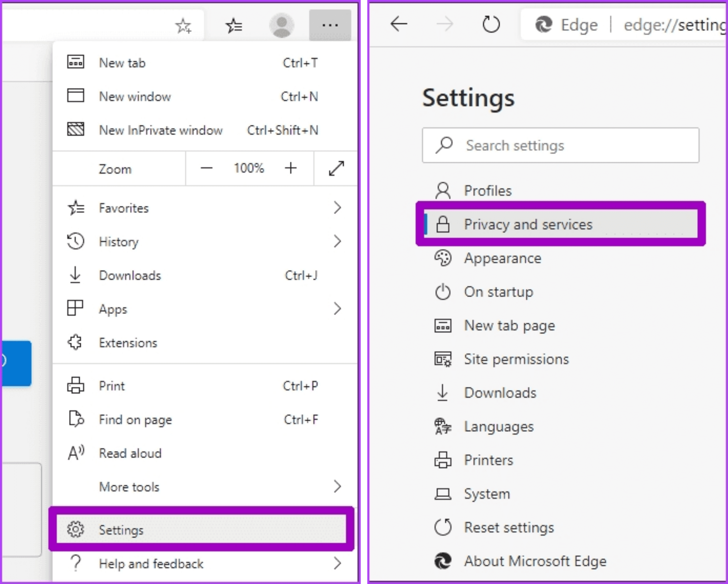
Task: Expand the History submenu
Action: click(204, 242)
